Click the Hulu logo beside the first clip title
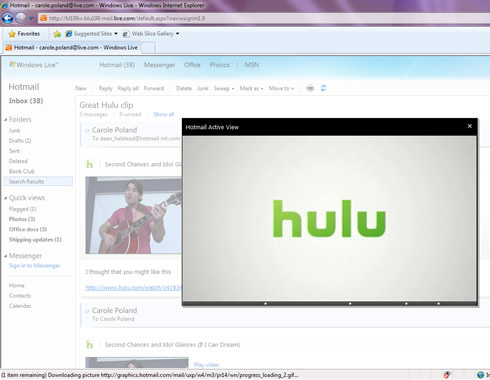Screen dimensions: 490x380 coord(89,164)
